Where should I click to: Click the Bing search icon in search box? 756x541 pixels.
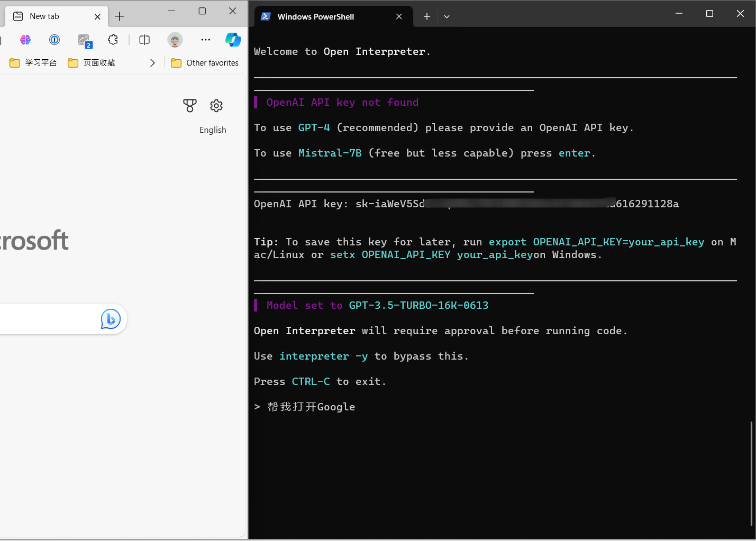tap(111, 319)
